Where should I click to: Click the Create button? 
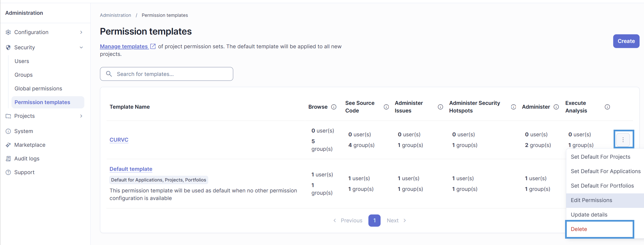pyautogui.click(x=626, y=41)
